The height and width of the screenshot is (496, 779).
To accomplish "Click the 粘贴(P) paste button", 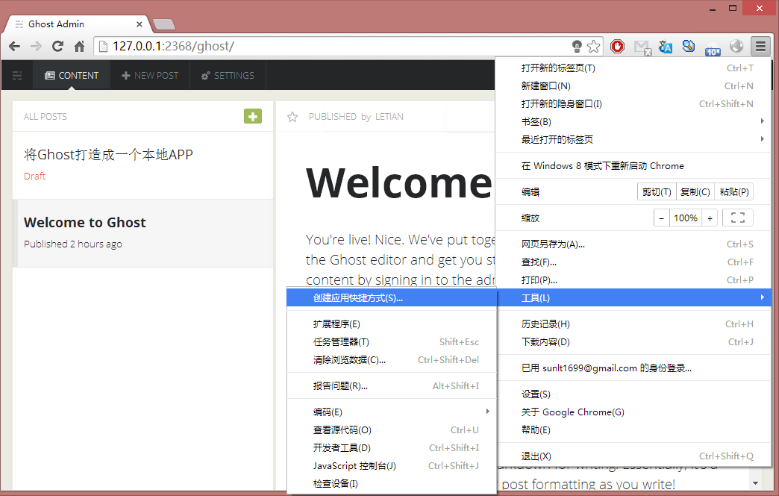I will click(734, 192).
